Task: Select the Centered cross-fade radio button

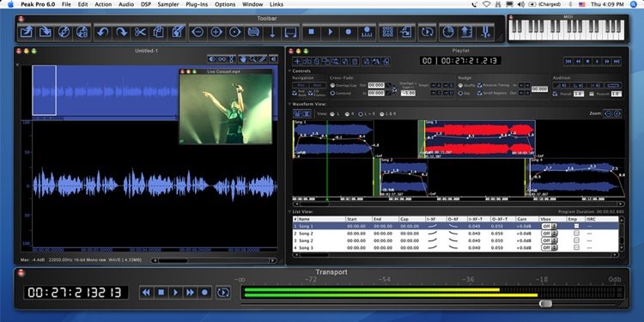Action: [x=332, y=94]
